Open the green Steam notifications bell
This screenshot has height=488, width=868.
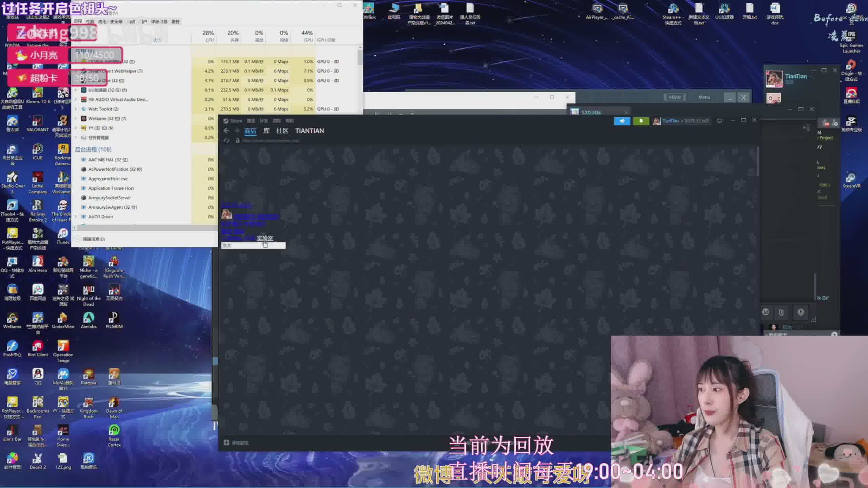click(640, 121)
